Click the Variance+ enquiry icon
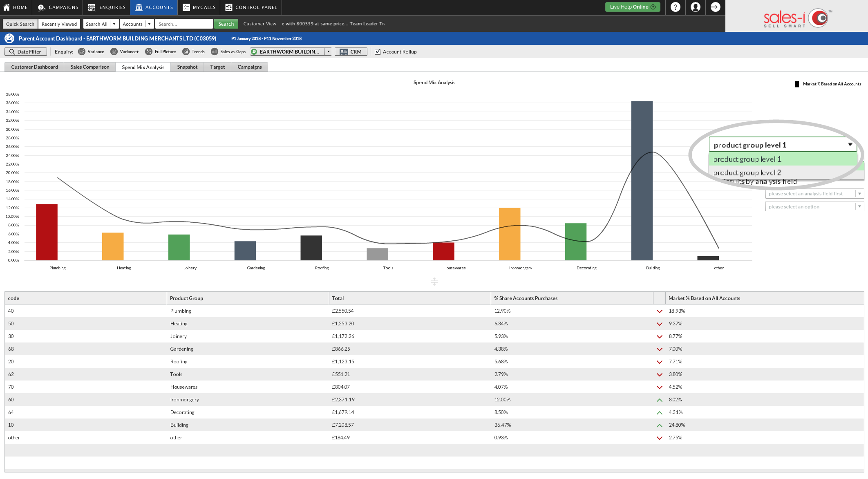Screen dimensions: 868x479 [113, 51]
